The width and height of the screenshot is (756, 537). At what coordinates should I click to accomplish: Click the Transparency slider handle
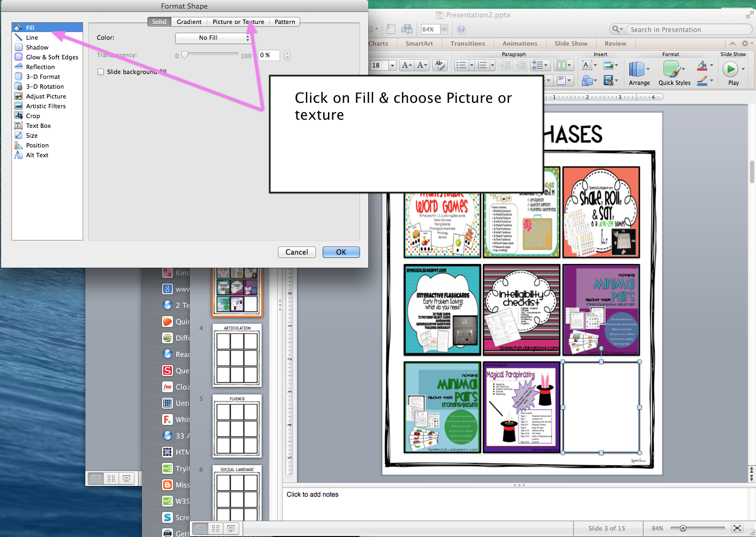(184, 55)
